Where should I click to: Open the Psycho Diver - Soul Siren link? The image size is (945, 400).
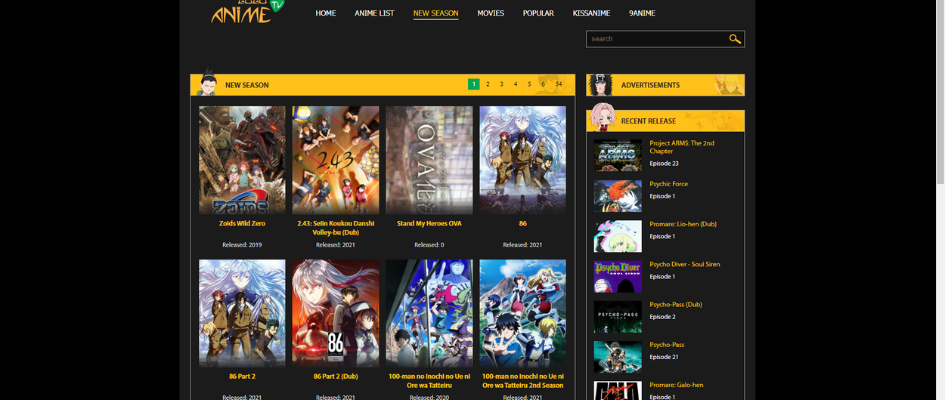(685, 264)
